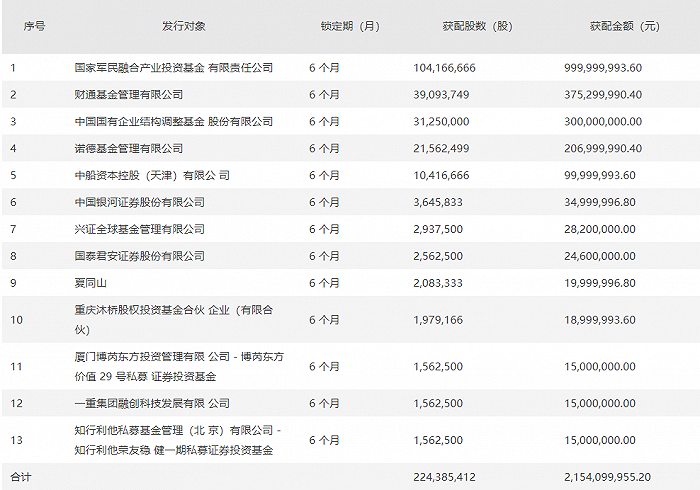This screenshot has width=700, height=490.
Task: Select 财通基金管理有限公司 cell
Action: (x=129, y=95)
